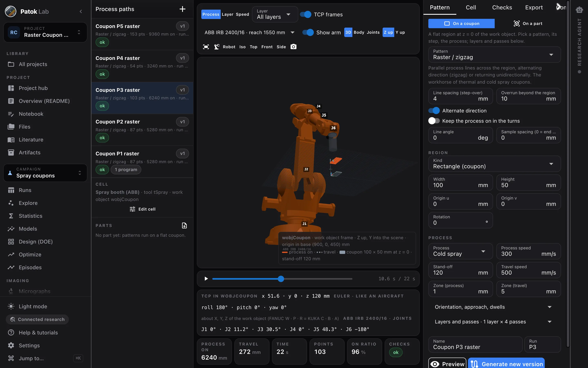
Task: Import a part file in Parts section
Action: click(184, 225)
